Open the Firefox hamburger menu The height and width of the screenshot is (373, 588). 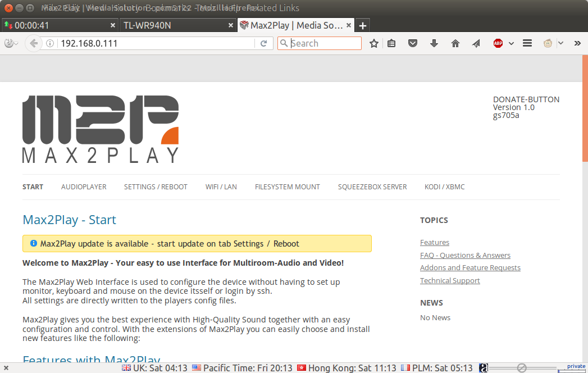tap(527, 43)
